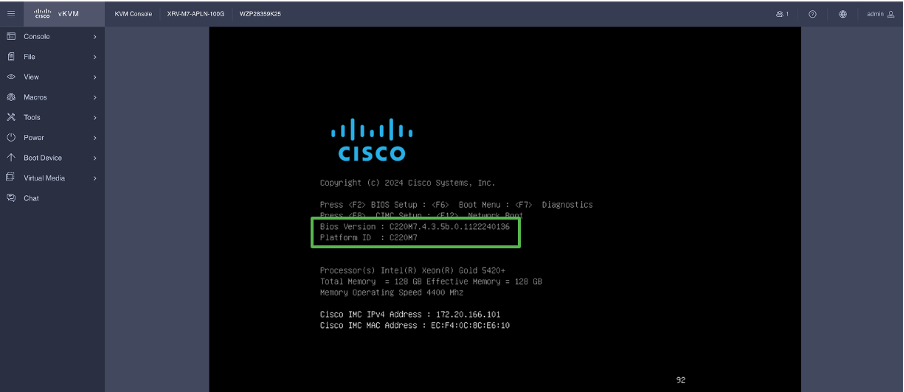Expand the View submenu chevron
Screen dimensions: 904x392
[95, 77]
